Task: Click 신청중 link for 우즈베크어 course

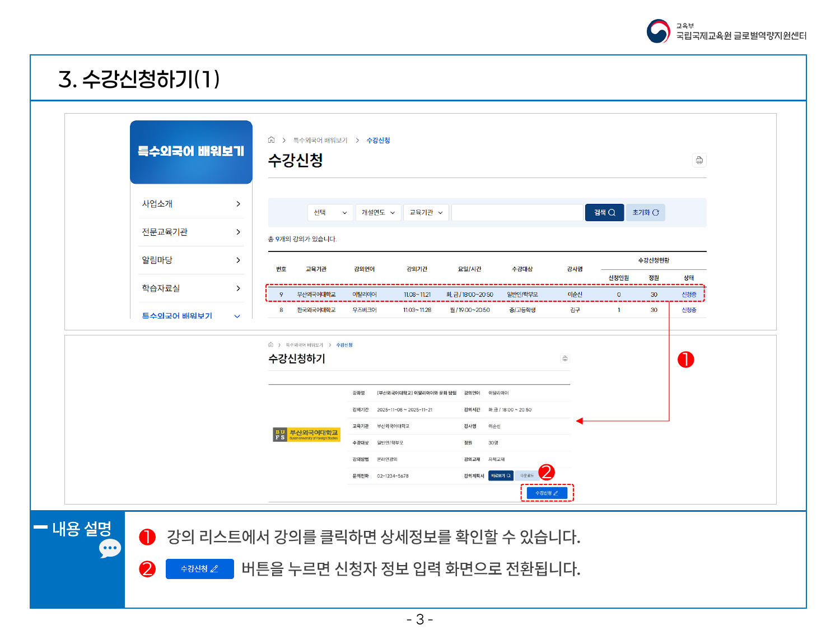Action: click(x=689, y=310)
